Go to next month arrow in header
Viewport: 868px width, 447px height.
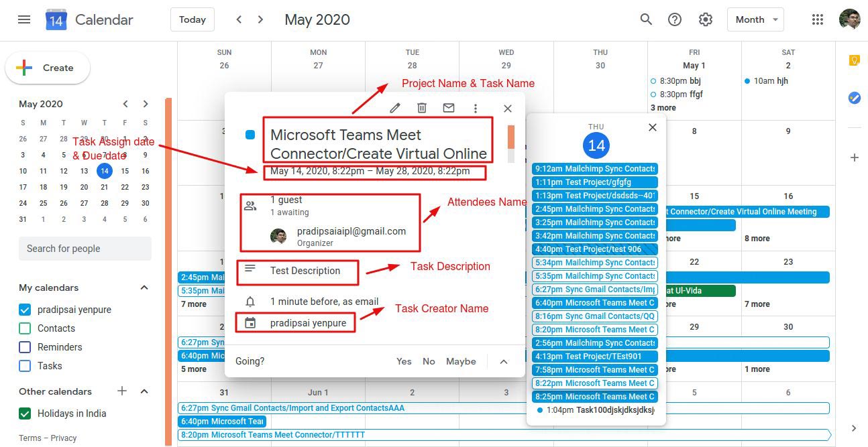[260, 19]
